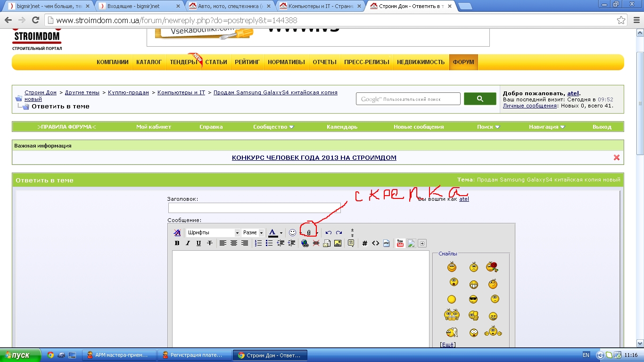The width and height of the screenshot is (644, 362).
Task: Open the КОМПАНИИ menu tab
Action: coord(113,62)
